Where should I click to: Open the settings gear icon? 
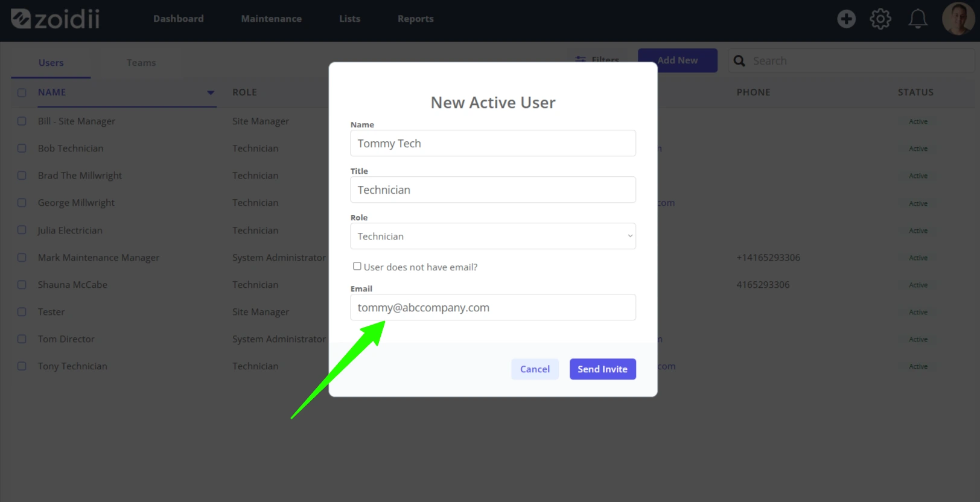(880, 19)
